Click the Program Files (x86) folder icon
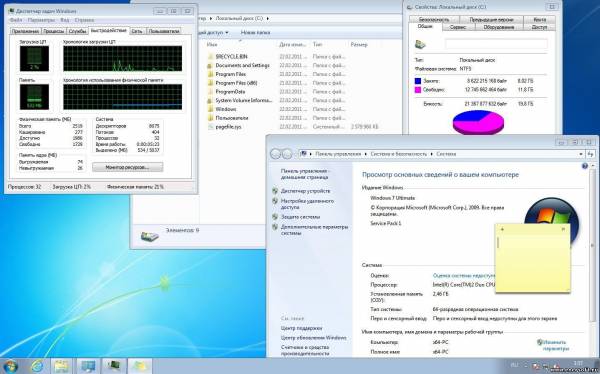600x374 pixels. tap(210, 83)
